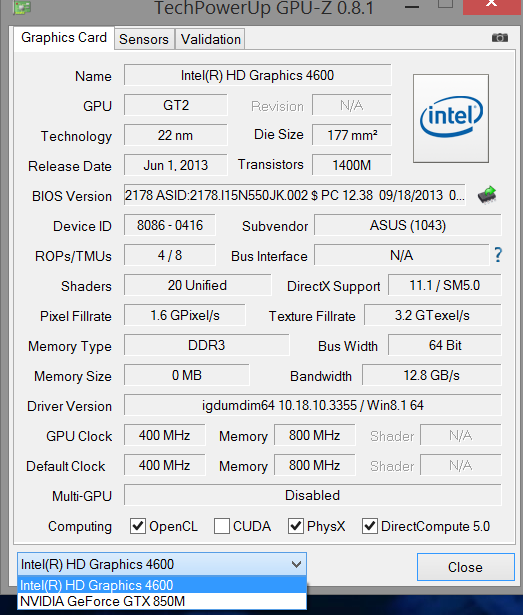
Task: Click the BIOS save chip icon
Action: point(487,195)
